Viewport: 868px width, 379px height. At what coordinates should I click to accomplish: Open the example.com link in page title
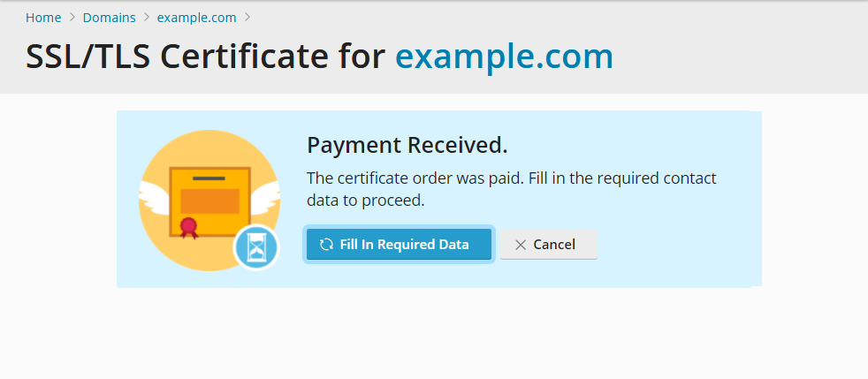point(505,56)
